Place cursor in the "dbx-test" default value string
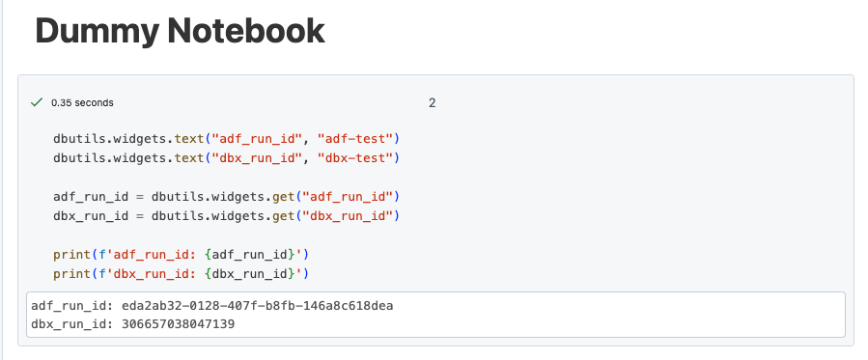868x360 pixels. point(355,158)
